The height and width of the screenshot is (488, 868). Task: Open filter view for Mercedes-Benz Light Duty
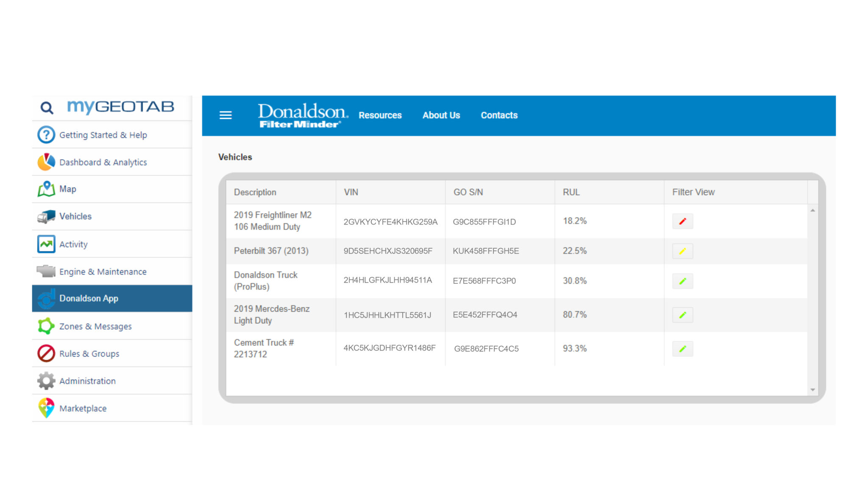[682, 315]
